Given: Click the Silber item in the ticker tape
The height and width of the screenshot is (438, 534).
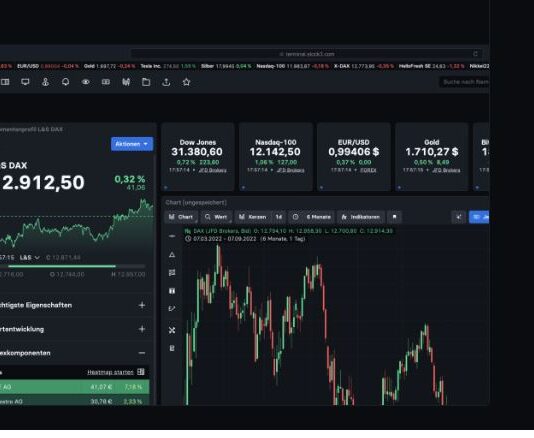Looking at the screenshot, I should pyautogui.click(x=226, y=66).
